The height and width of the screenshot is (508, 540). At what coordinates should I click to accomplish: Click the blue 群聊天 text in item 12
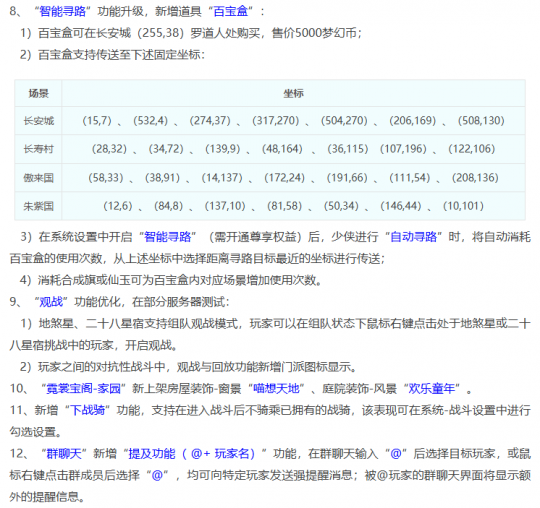64,454
